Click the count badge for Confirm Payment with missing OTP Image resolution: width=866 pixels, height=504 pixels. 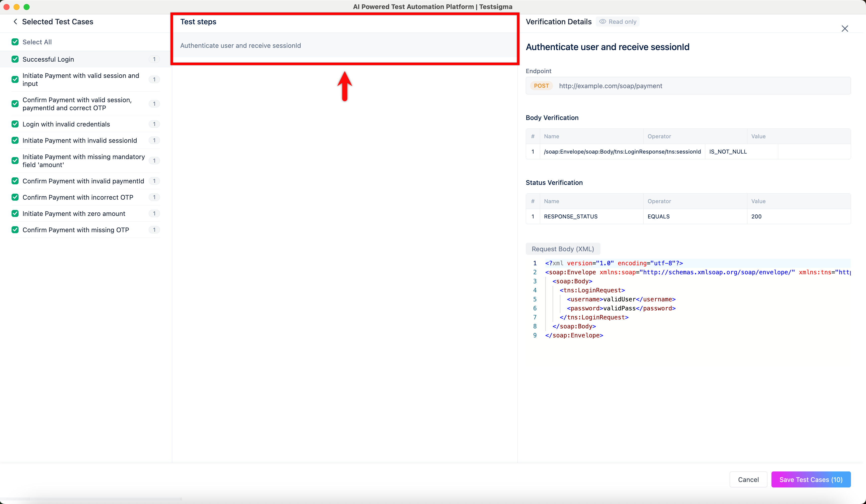coord(154,230)
